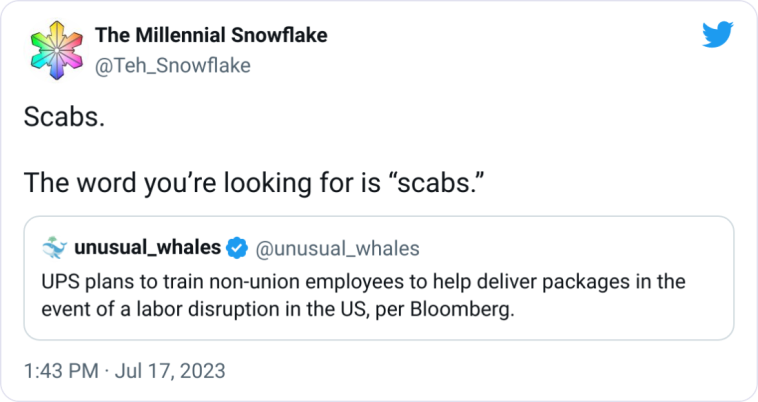This screenshot has width=758, height=402.
Task: Click the blue verified checkmark badge
Action: [x=237, y=248]
